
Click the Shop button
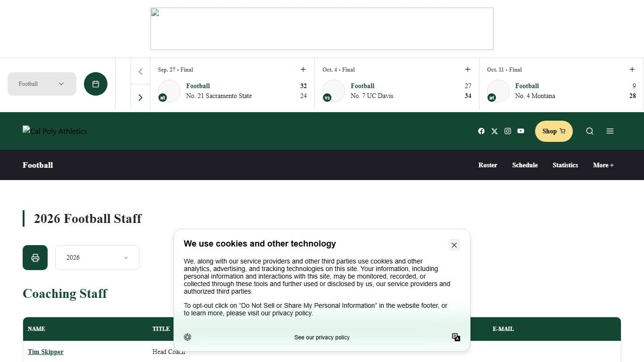[553, 131]
